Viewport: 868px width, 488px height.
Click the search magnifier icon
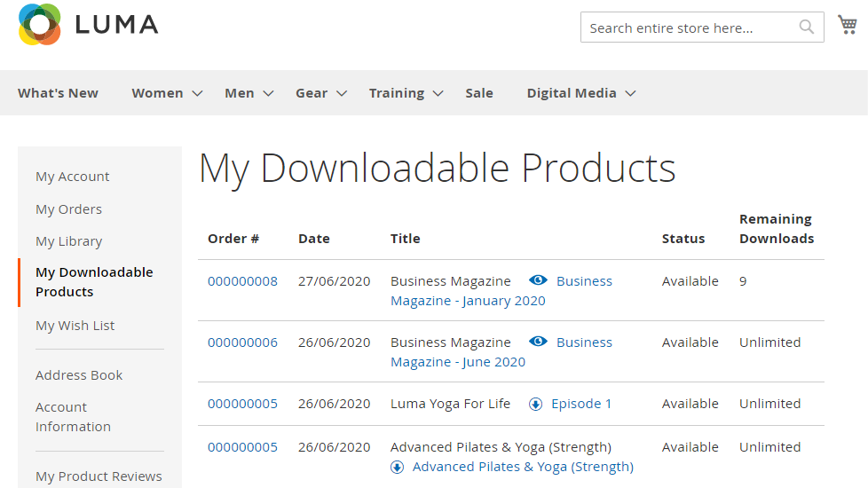click(806, 27)
